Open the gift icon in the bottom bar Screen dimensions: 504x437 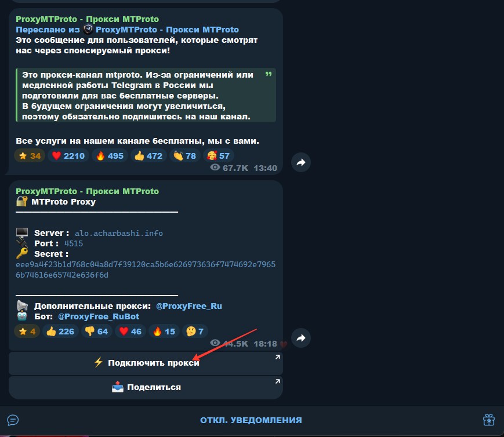488,420
